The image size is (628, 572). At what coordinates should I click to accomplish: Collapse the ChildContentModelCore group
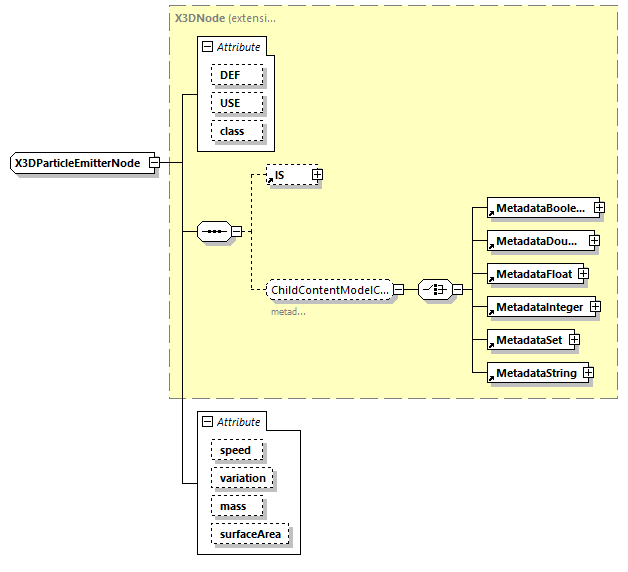[x=398, y=290]
